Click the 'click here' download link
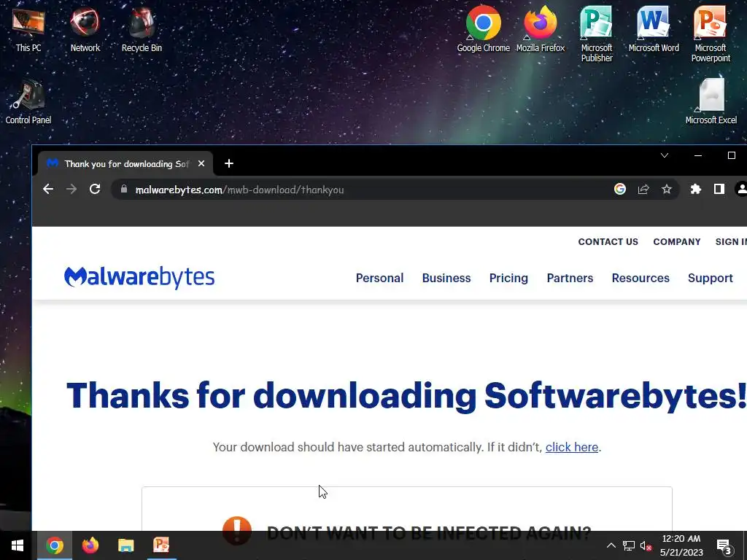The height and width of the screenshot is (560, 747). (572, 447)
